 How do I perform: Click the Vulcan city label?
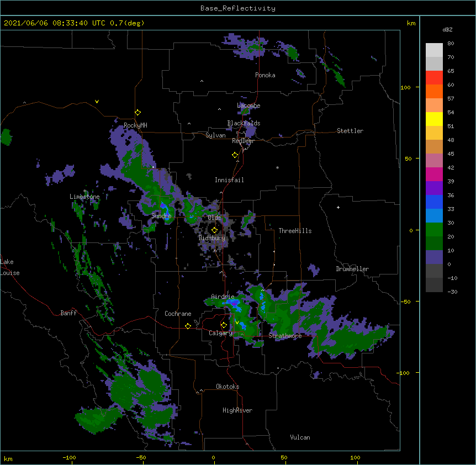(x=300, y=437)
